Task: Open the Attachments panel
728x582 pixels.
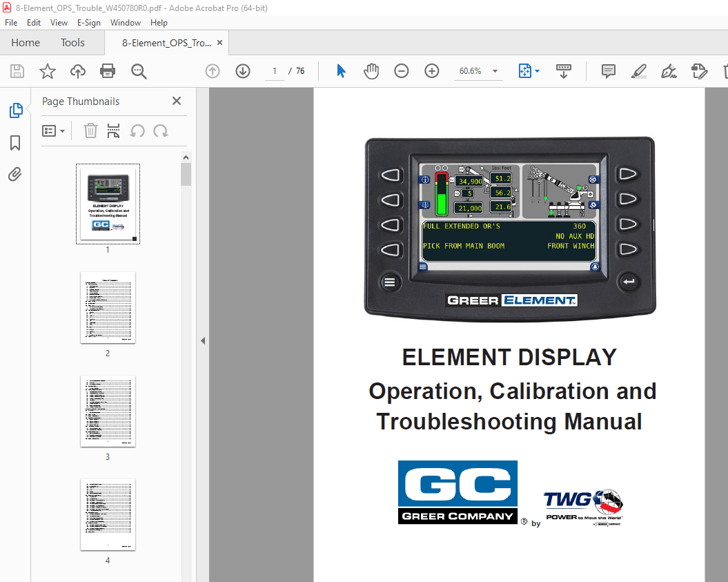Action: (15, 174)
